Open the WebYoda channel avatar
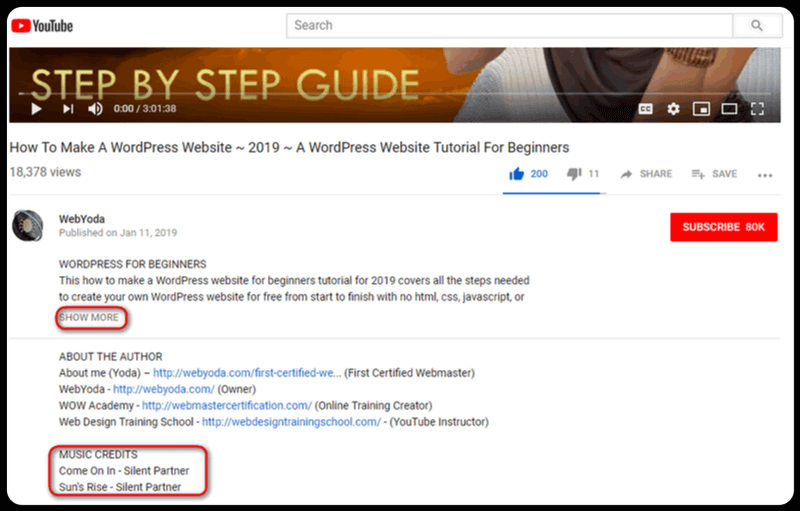The image size is (800, 511). pos(27,226)
